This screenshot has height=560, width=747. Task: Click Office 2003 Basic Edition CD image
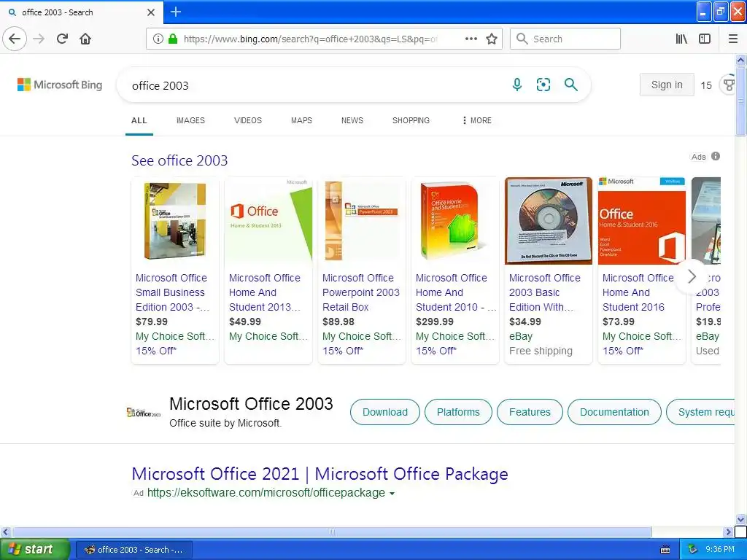549,221
